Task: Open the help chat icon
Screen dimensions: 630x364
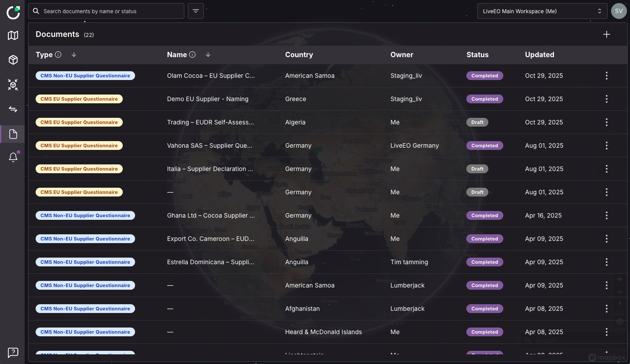Action: click(13, 352)
